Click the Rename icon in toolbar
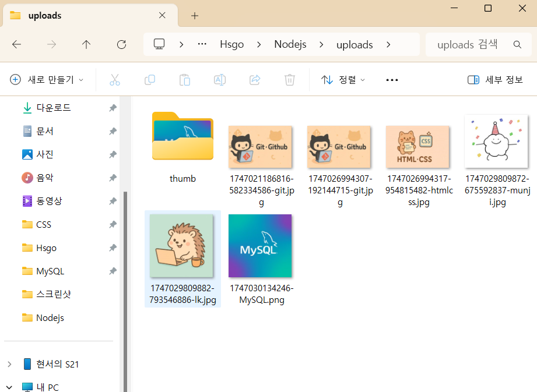The image size is (537, 392). (220, 80)
